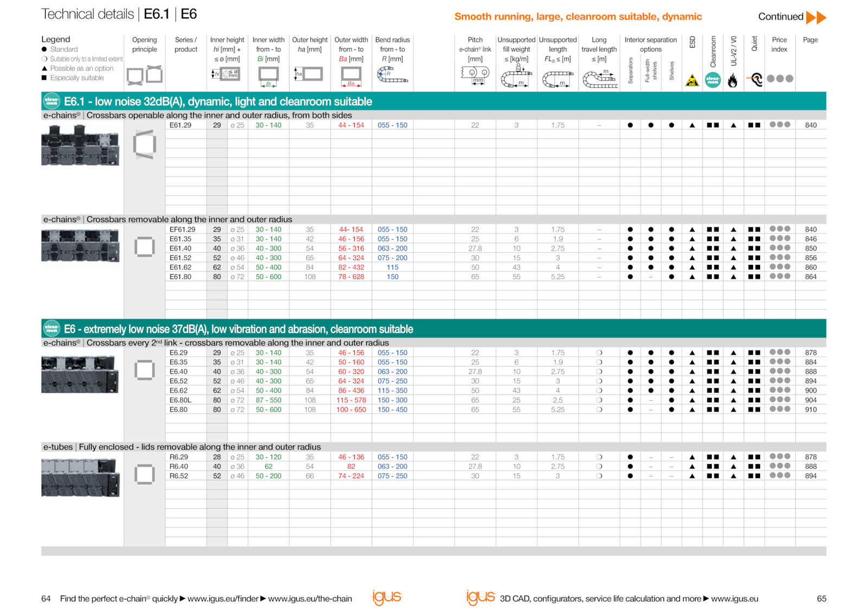Screen dimensions: 868x614
Task: Go to page 894 in the R6.52 row
Action: (810, 476)
